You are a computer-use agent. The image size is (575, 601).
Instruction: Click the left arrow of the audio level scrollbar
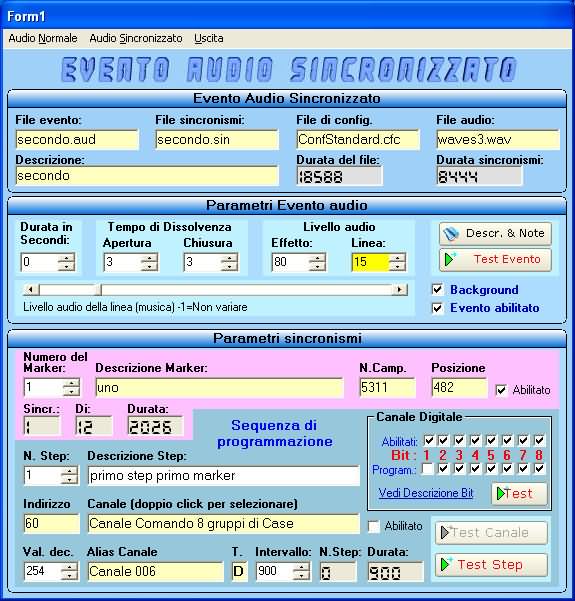pyautogui.click(x=31, y=290)
